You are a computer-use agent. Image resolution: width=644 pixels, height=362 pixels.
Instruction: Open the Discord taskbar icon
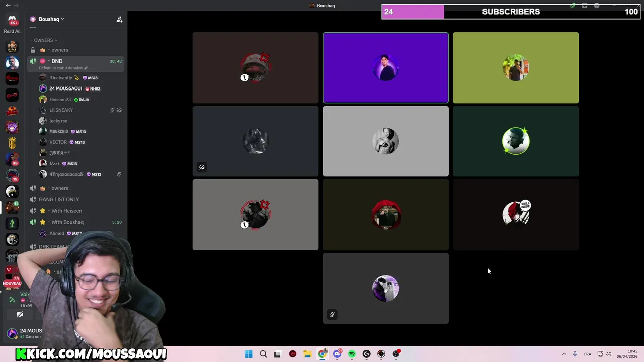[x=337, y=354]
